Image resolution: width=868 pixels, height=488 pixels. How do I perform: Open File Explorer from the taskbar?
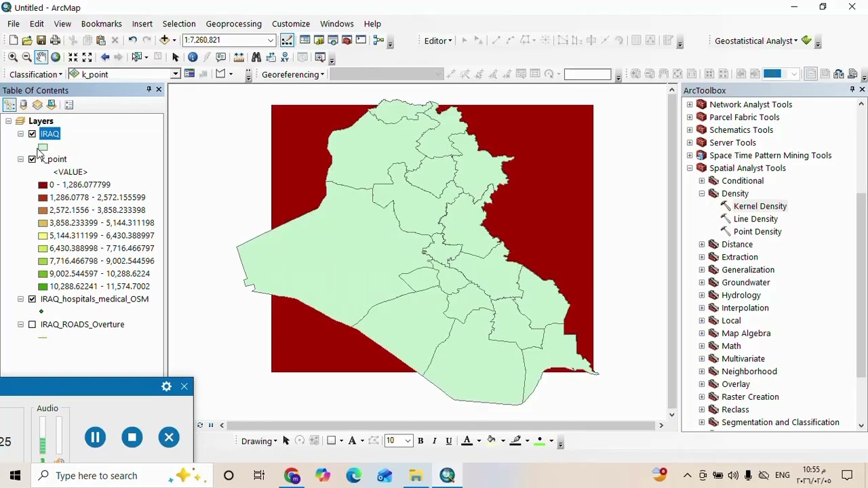click(416, 476)
